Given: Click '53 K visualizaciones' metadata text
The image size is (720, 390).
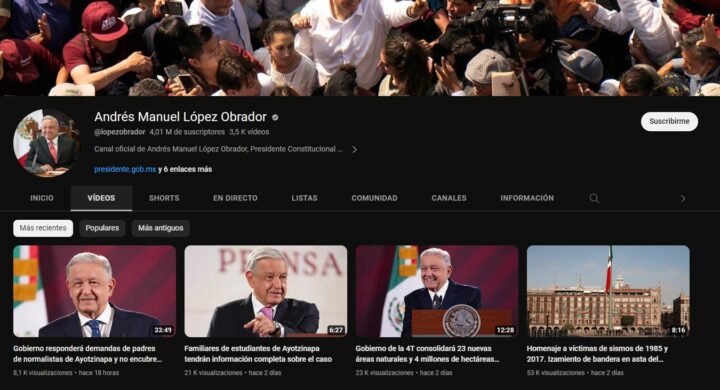Looking at the screenshot, I should (556, 373).
